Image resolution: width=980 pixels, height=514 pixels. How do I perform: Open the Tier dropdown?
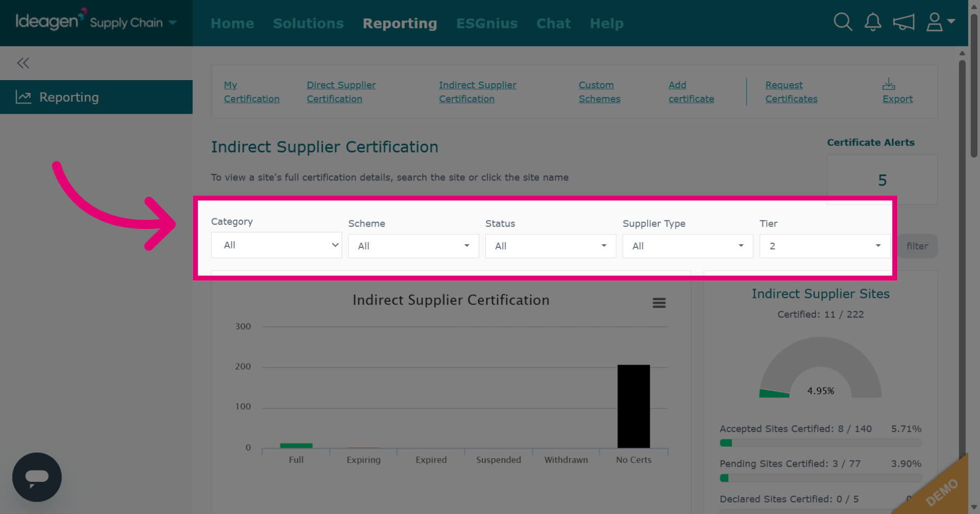825,246
